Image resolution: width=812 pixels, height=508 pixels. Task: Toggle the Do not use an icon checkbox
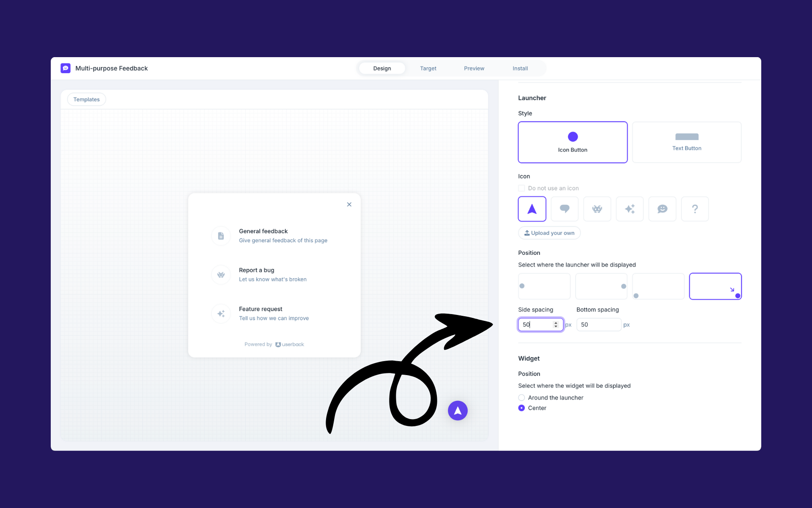click(x=521, y=188)
